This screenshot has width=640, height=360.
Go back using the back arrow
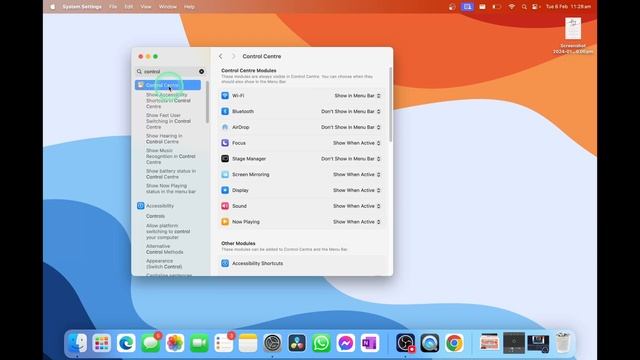[221, 56]
